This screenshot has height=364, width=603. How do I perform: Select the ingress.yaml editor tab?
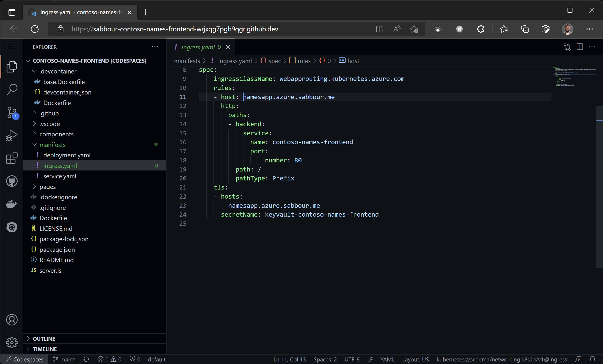pos(198,47)
